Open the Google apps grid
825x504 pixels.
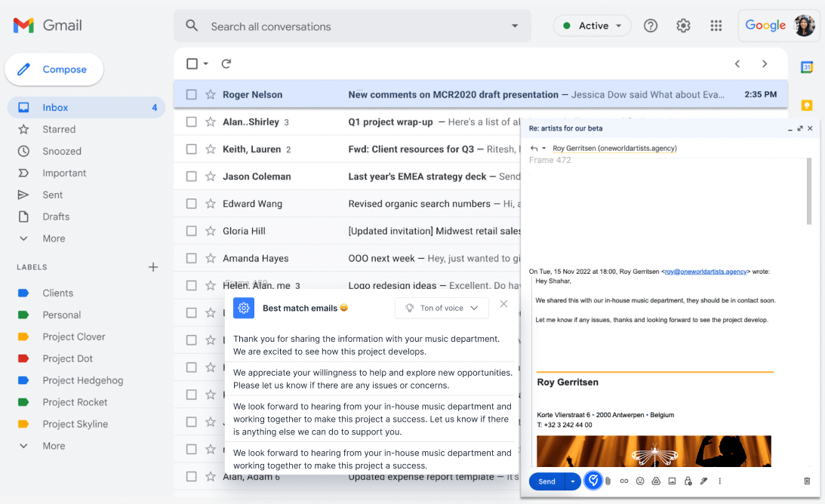point(716,26)
